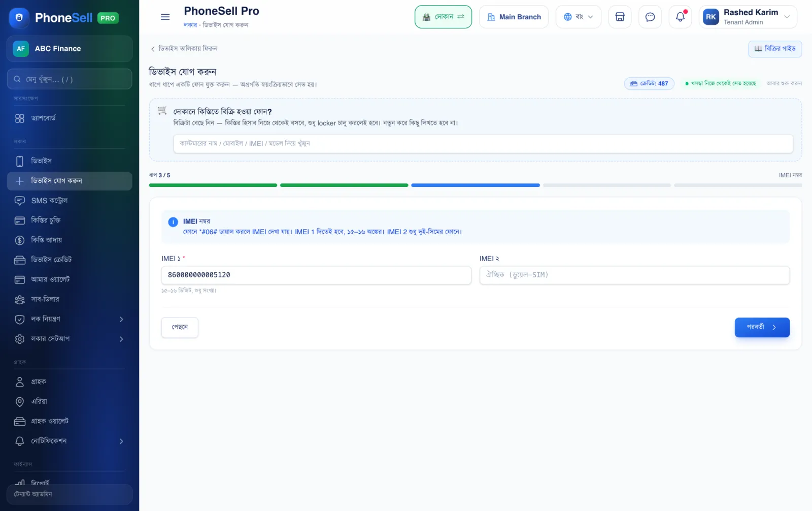This screenshot has width=812, height=511.
Task: Open ড্যাশবোর্ড from the sidebar
Action: click(70, 118)
